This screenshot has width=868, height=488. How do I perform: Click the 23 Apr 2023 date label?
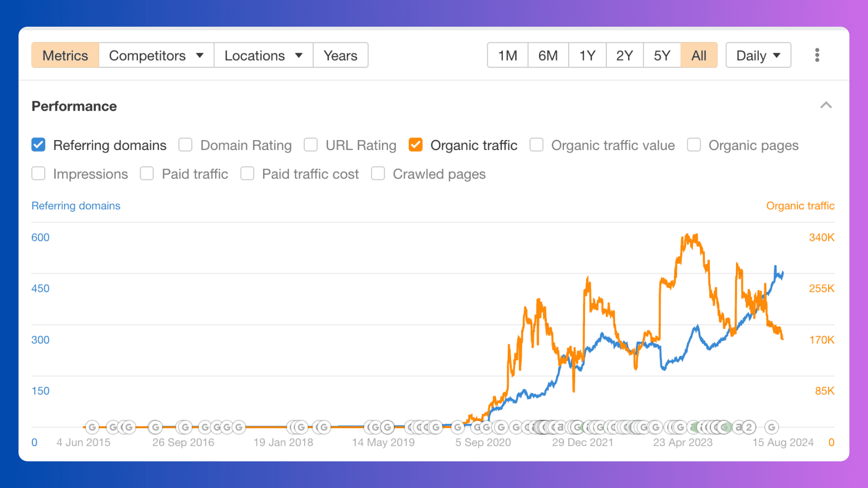pyautogui.click(x=683, y=442)
